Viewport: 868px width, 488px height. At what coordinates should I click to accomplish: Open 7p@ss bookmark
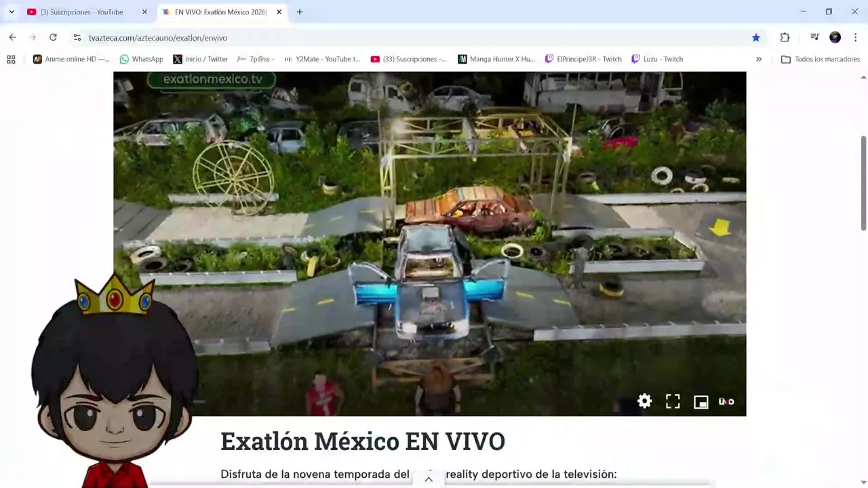tap(256, 59)
